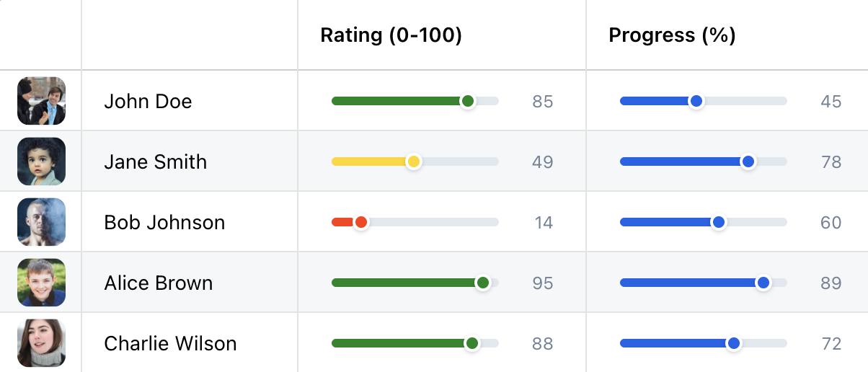
Task: Click Charlie Wilson's rating slider handle
Action: (x=472, y=343)
